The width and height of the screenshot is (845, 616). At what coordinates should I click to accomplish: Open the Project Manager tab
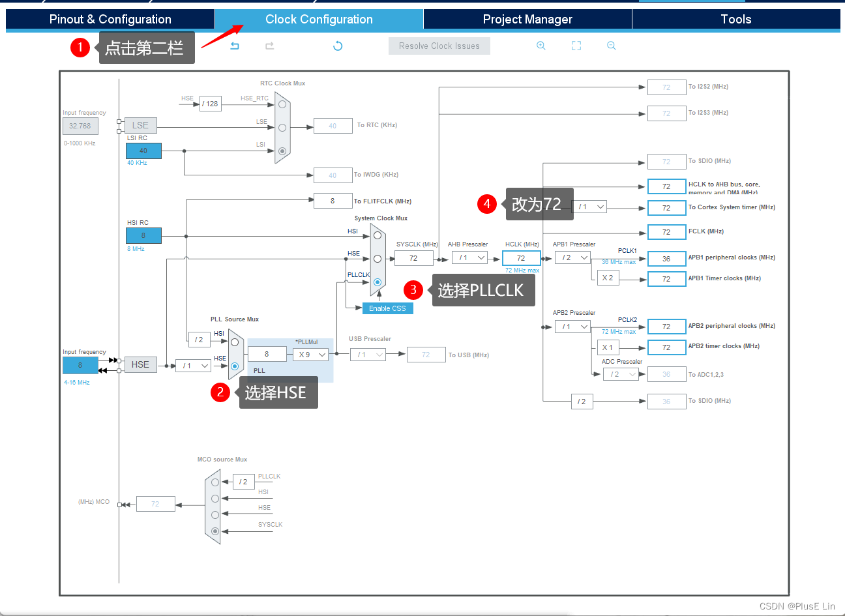[x=527, y=20]
